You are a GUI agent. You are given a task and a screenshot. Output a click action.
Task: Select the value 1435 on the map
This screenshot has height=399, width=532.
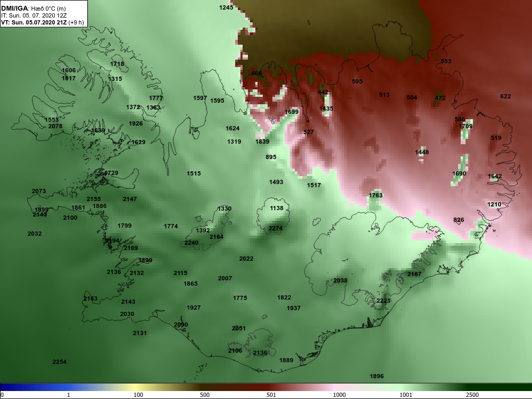coord(326,108)
